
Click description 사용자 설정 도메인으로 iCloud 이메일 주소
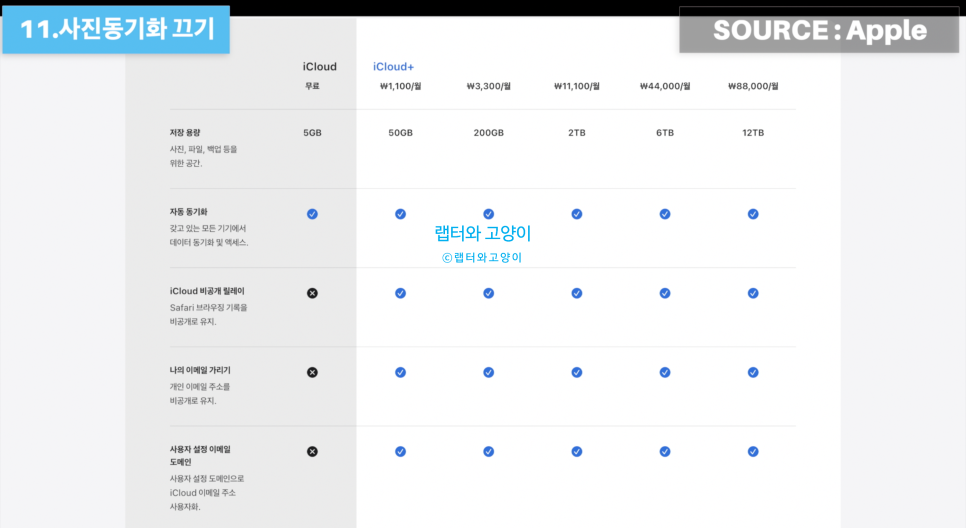pos(207,492)
